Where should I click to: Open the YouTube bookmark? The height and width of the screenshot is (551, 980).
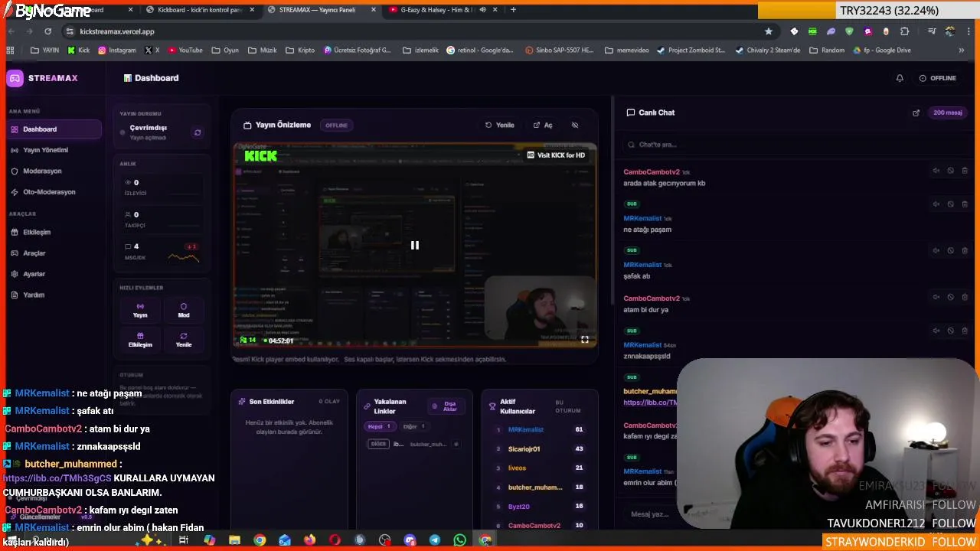185,51
